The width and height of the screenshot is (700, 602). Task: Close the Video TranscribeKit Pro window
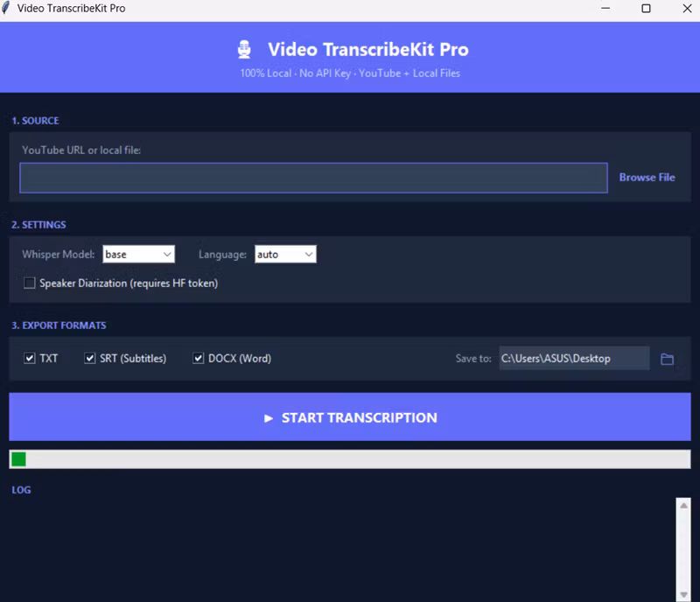pos(687,8)
